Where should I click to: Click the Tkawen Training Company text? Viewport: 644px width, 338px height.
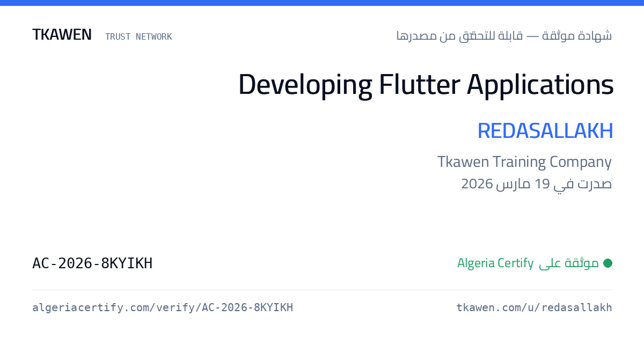(524, 162)
